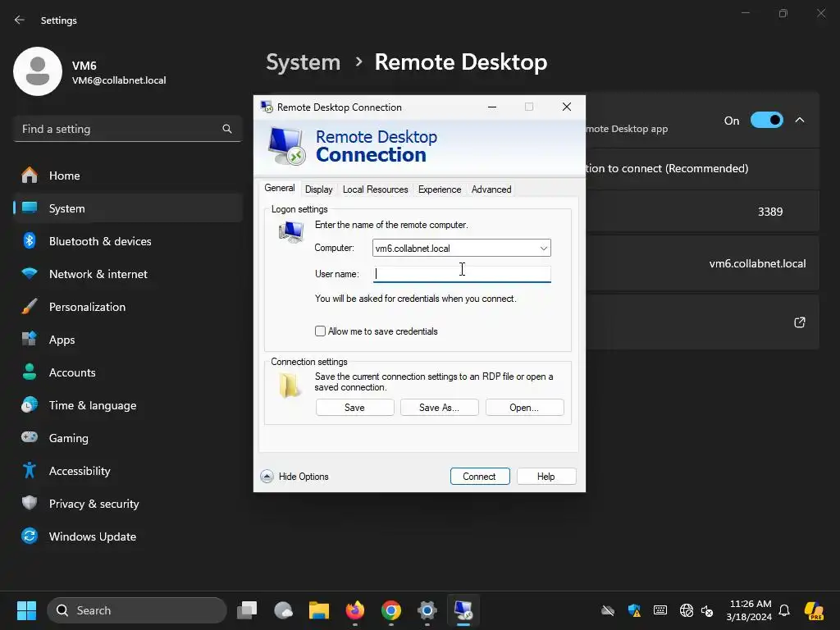
Task: Click the cloud weather icon on the taskbar
Action: pos(283,610)
